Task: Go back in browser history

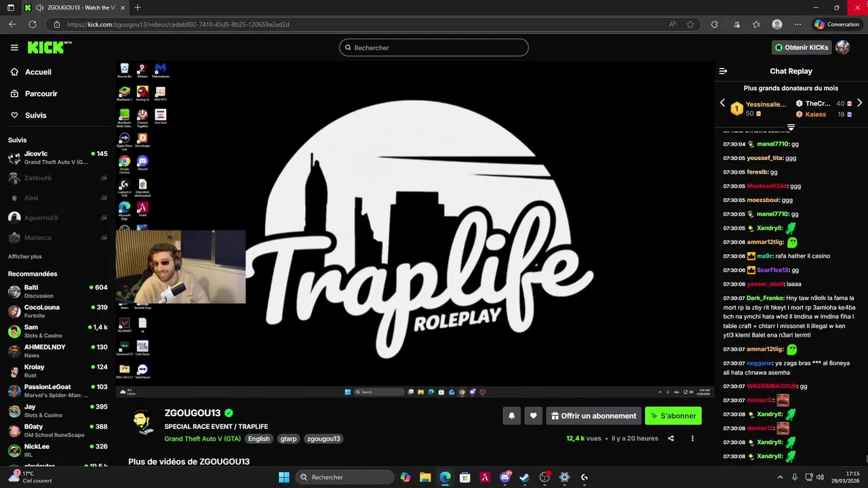Action: coord(12,24)
